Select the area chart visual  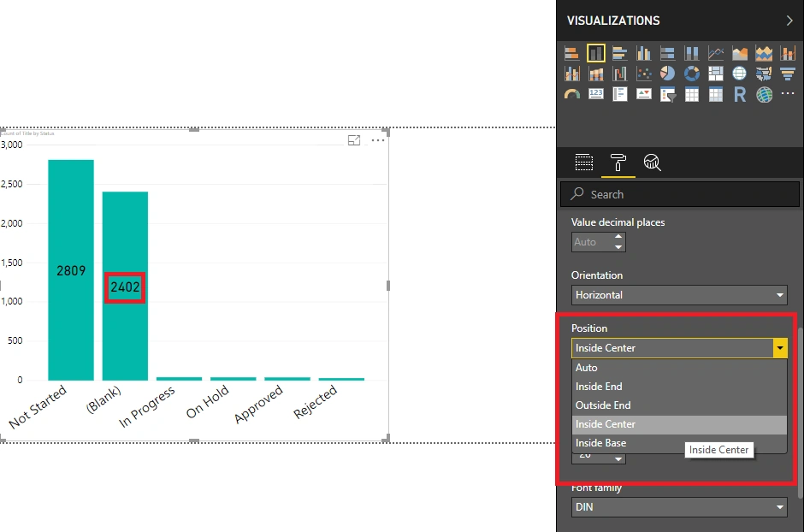[x=740, y=53]
